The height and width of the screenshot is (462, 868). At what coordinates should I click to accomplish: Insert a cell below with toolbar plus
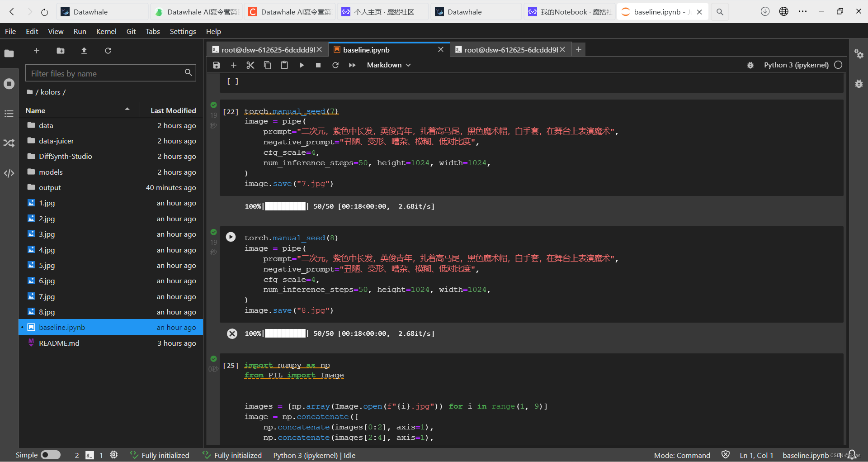[x=234, y=65]
